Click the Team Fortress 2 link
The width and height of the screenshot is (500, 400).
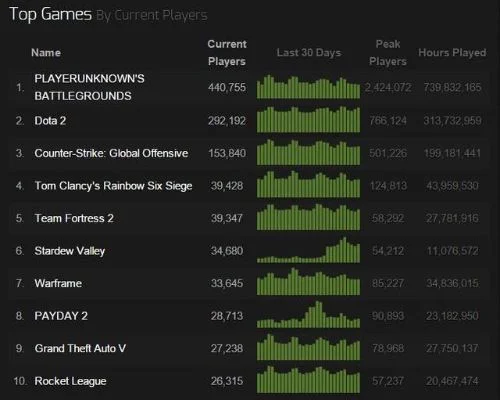[74, 218]
